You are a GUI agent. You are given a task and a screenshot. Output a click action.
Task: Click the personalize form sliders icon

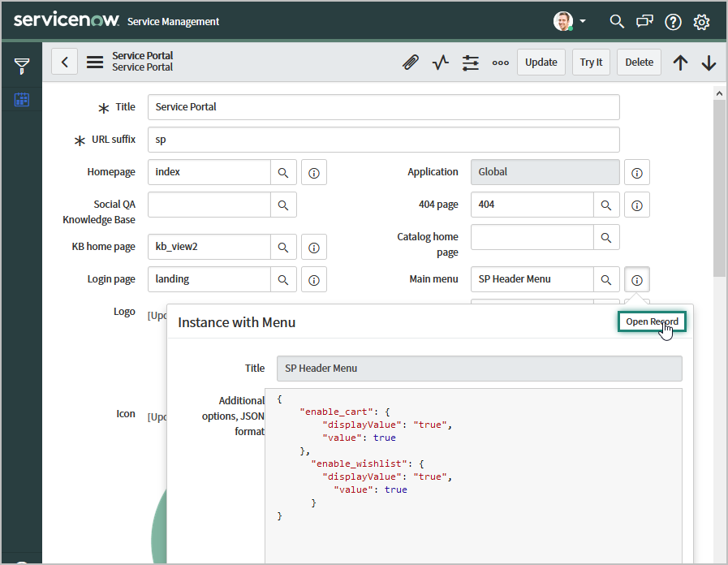(471, 63)
